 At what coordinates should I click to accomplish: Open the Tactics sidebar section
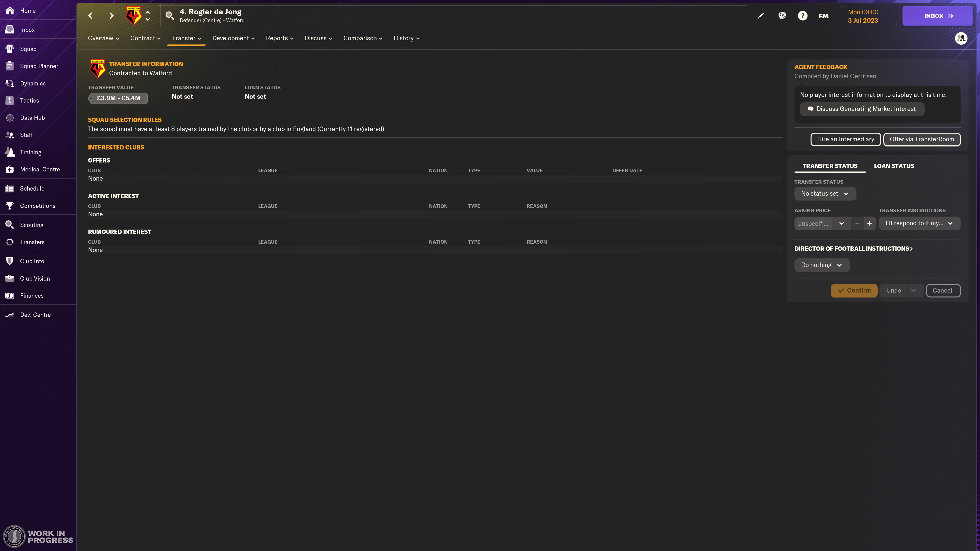pos(29,101)
